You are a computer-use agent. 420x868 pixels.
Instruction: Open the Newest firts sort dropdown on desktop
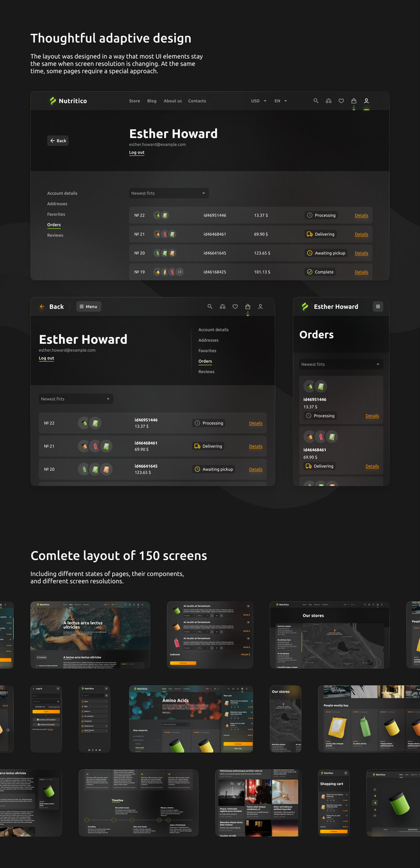click(169, 193)
